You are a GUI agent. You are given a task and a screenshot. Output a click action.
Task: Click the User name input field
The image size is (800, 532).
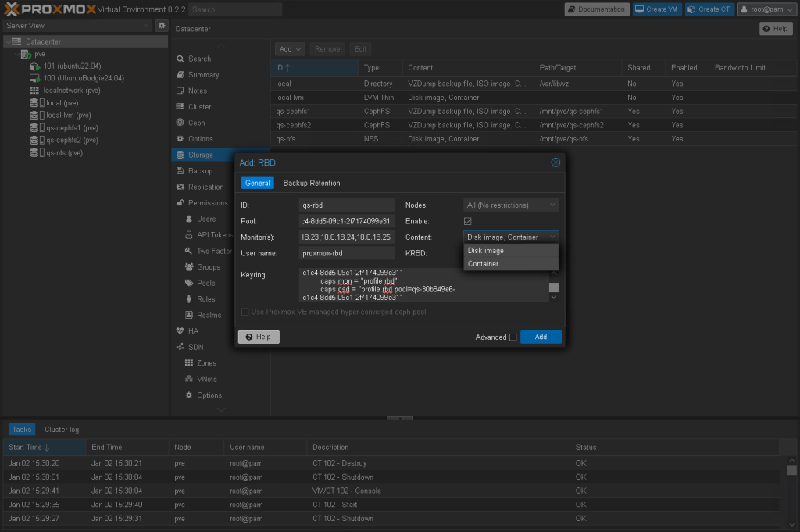coord(348,253)
